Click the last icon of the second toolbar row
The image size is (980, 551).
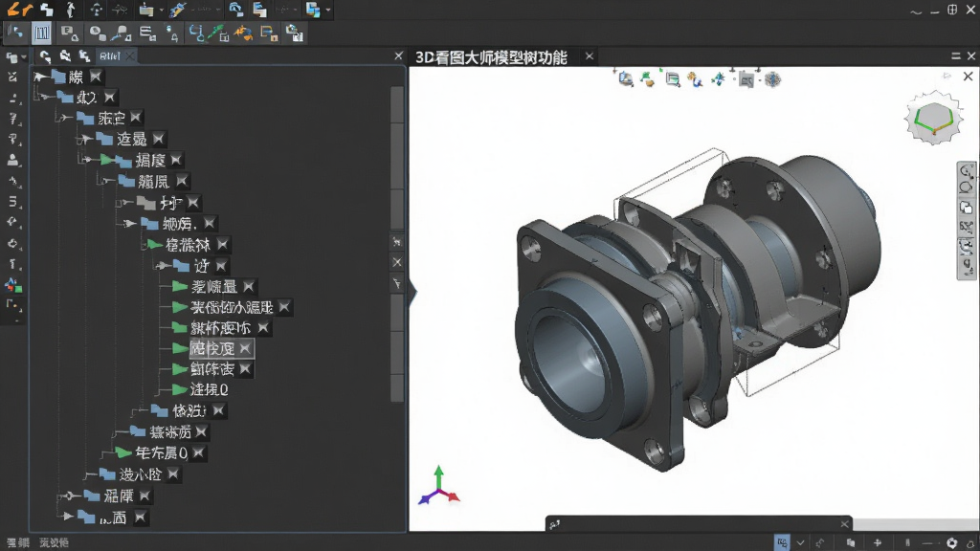tap(295, 33)
